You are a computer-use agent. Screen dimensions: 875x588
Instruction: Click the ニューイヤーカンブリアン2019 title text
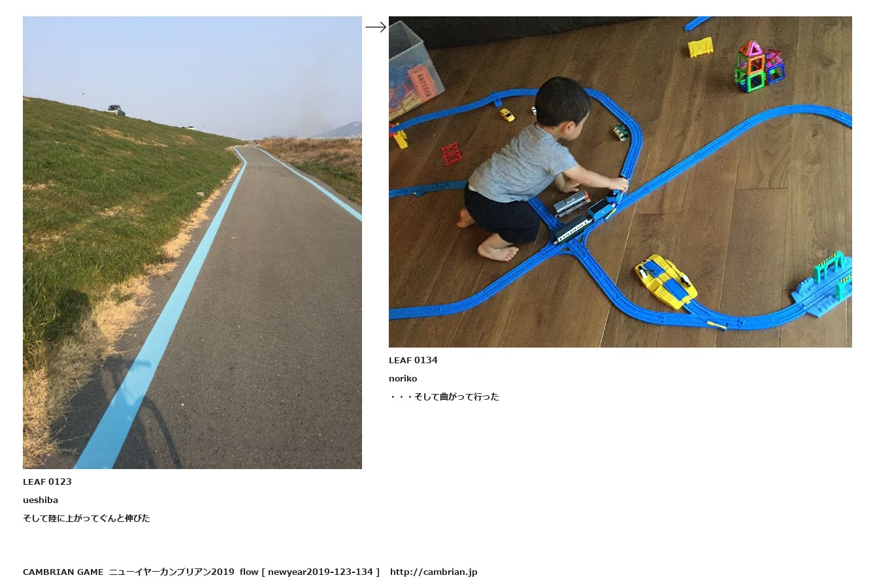(171, 572)
